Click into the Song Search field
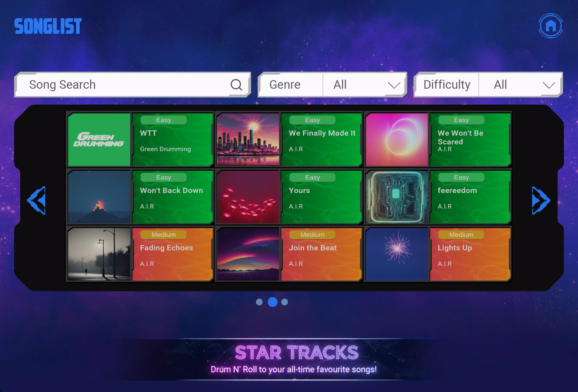The height and width of the screenshot is (392, 578). point(124,85)
